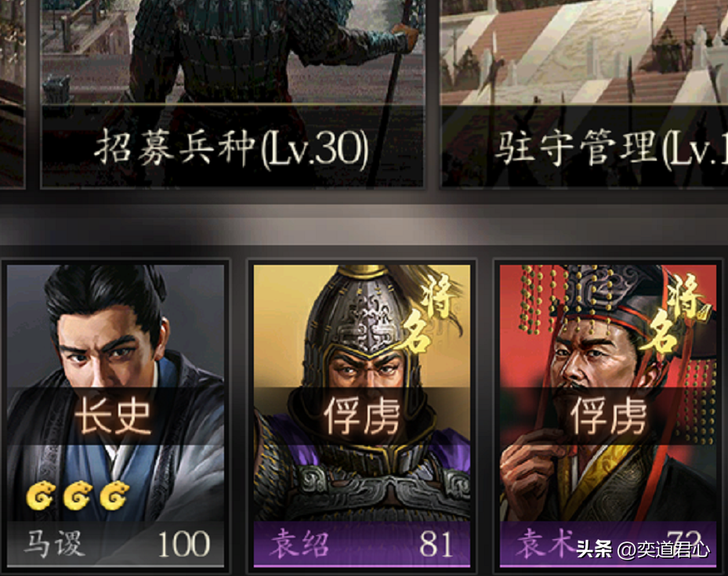Open the 驻守管理 panel
Image resolution: width=728 pixels, height=576 pixels.
pos(584,94)
